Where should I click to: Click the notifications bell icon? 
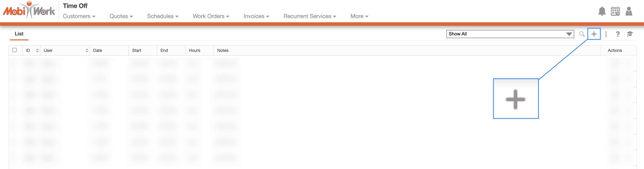pyautogui.click(x=602, y=11)
